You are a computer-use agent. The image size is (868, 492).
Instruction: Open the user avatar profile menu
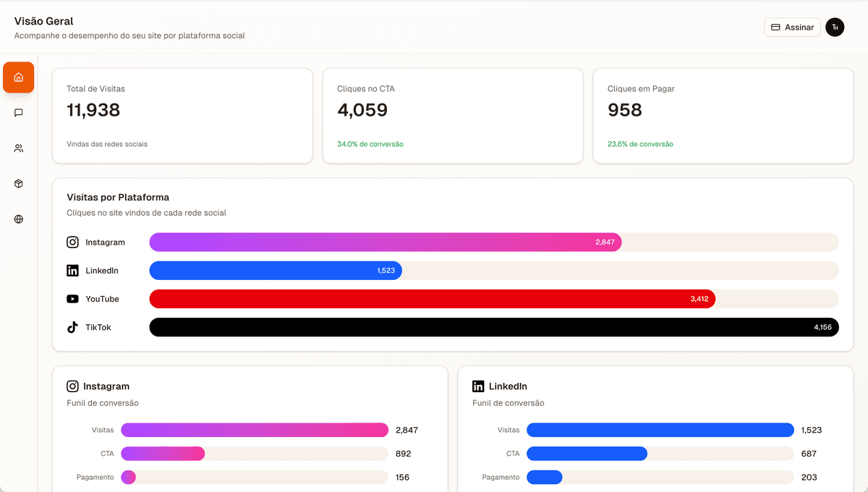(835, 27)
